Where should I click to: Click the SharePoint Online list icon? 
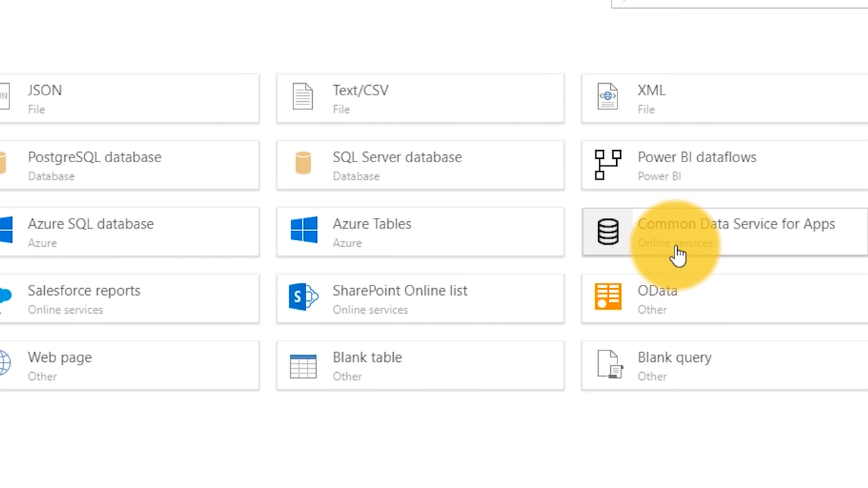pyautogui.click(x=303, y=297)
